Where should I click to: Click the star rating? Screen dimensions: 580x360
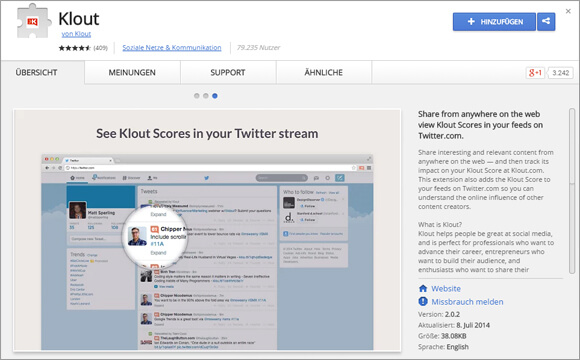click(x=74, y=48)
